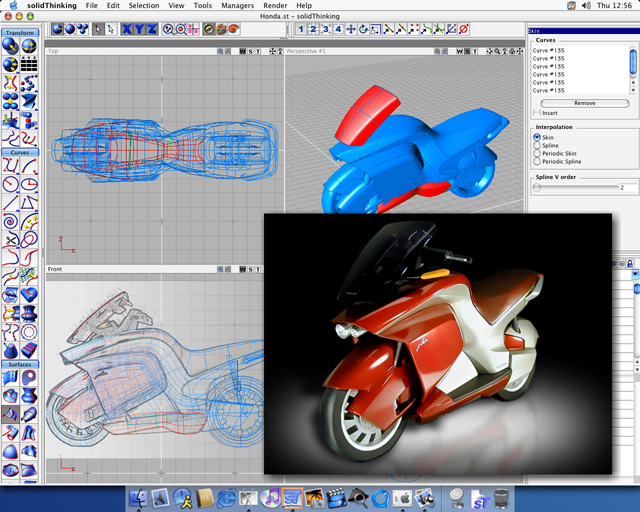640x512 pixels.
Task: Collapse the Curves tool section
Action: pyautogui.click(x=19, y=152)
